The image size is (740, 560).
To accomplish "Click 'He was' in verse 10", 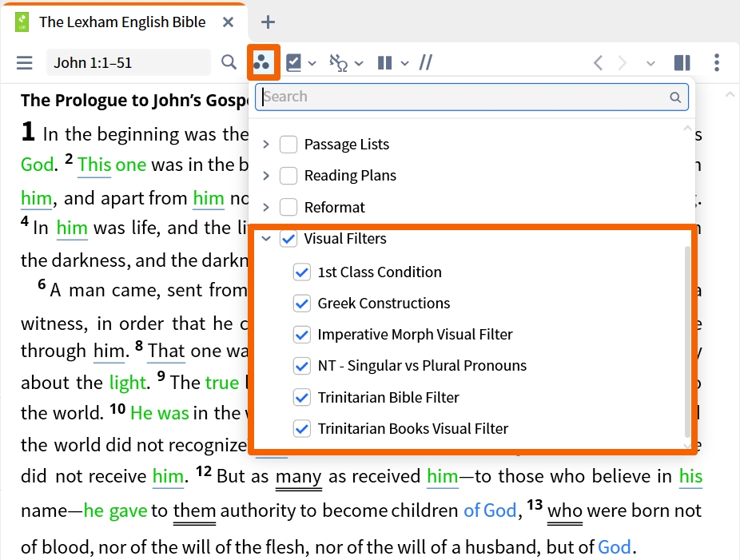I will pos(160,413).
